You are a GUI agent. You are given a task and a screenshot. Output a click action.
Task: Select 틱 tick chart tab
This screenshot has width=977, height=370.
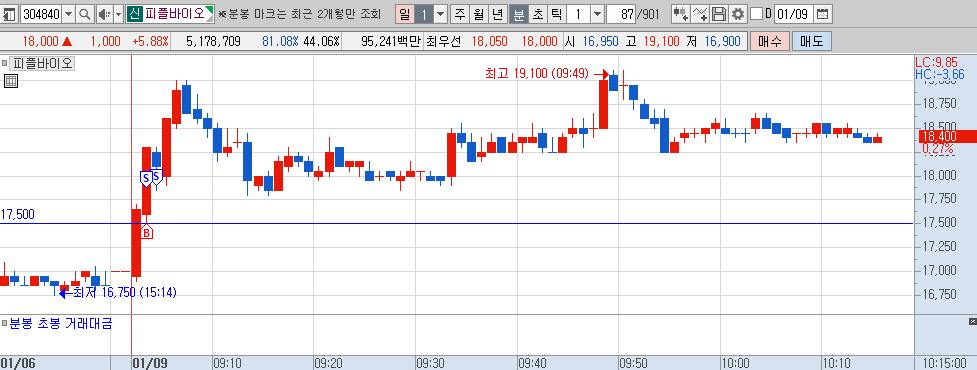coord(556,14)
